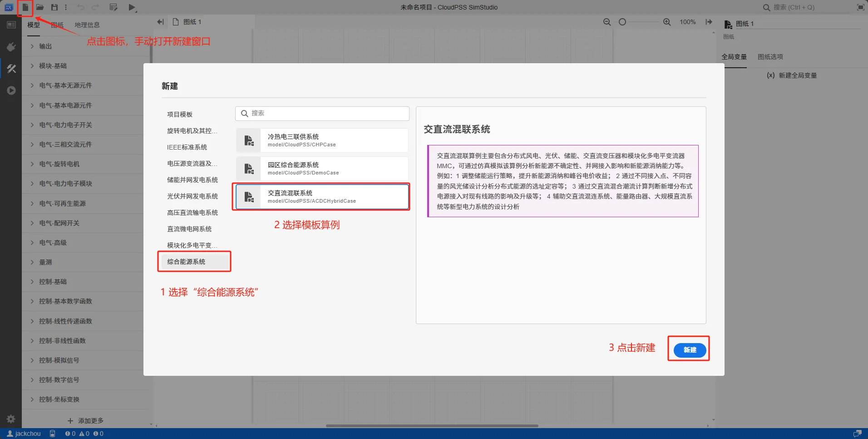868x439 pixels.
Task: Click the warning count indicator in status bar
Action: click(x=84, y=434)
